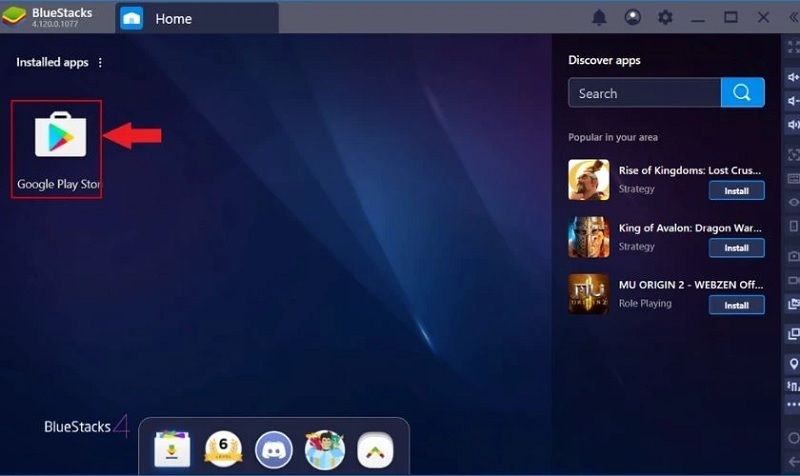The width and height of the screenshot is (800, 476).
Task: Open more options dots in side toolbar
Action: pyautogui.click(x=793, y=405)
